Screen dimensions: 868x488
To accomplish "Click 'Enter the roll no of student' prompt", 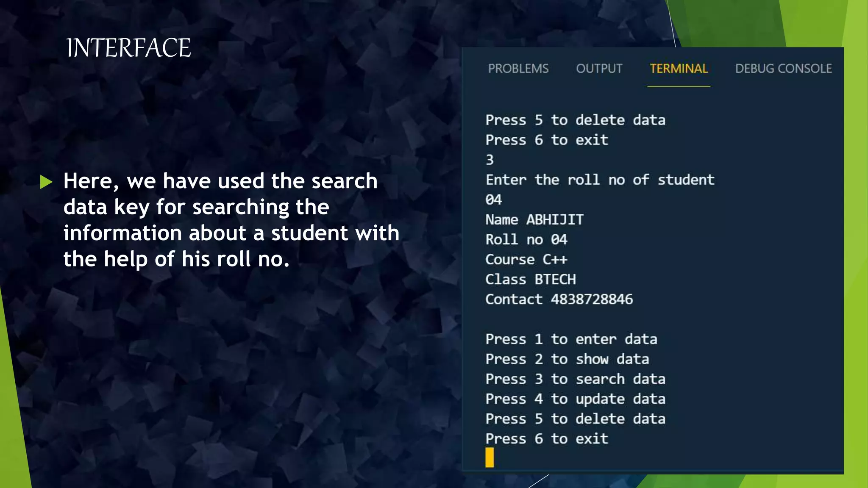I will [600, 180].
